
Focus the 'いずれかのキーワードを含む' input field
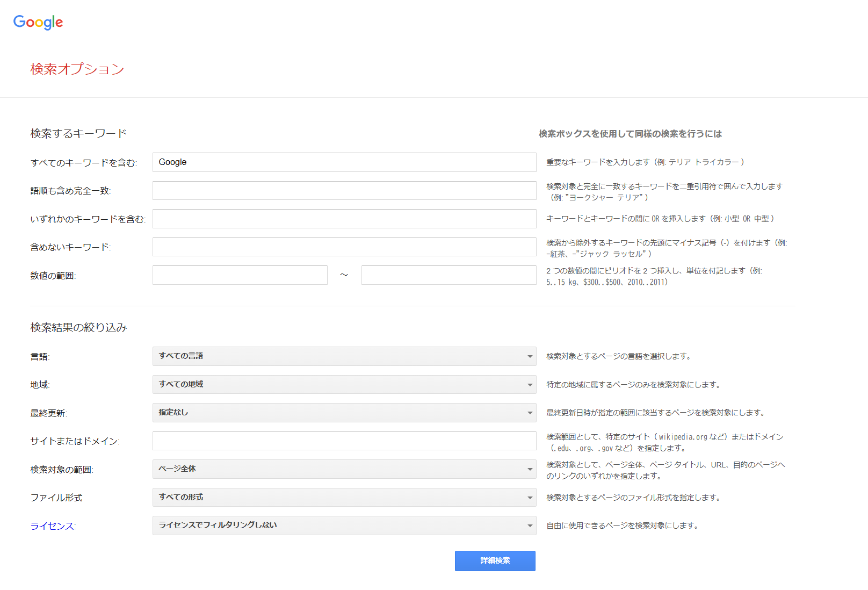point(344,219)
